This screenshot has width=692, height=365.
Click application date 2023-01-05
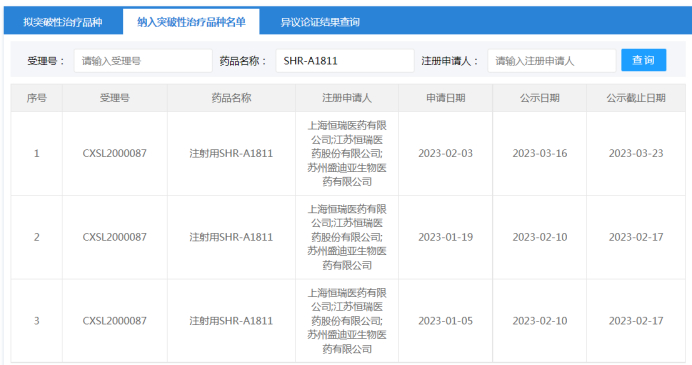pyautogui.click(x=445, y=321)
